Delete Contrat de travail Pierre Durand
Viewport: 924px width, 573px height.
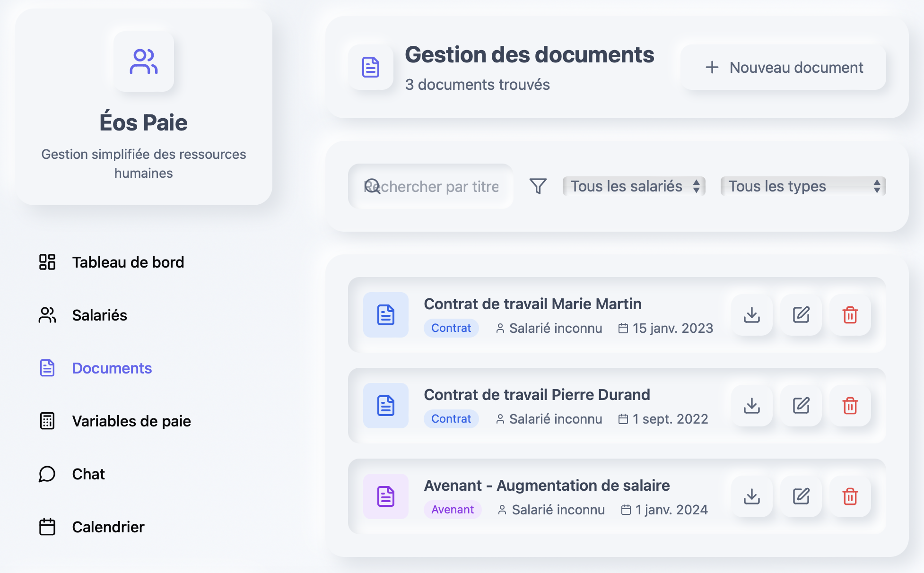click(850, 406)
